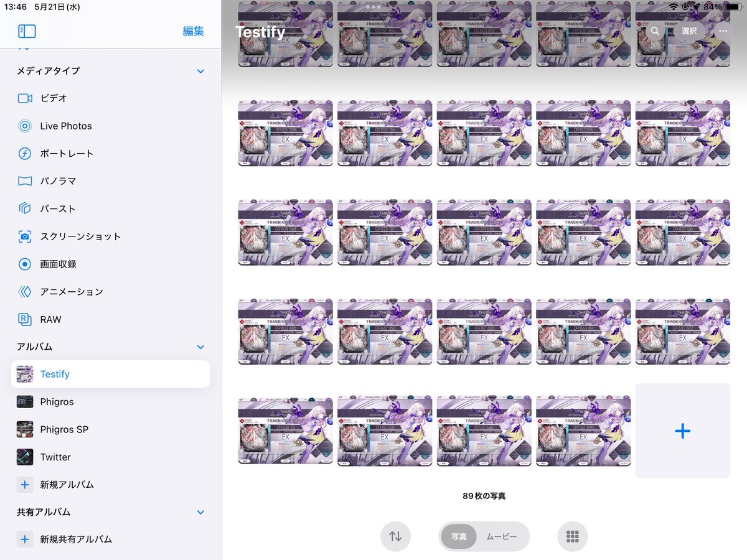This screenshot has height=560, width=747.
Task: Open 画面収録 screen recordings
Action: 111,264
